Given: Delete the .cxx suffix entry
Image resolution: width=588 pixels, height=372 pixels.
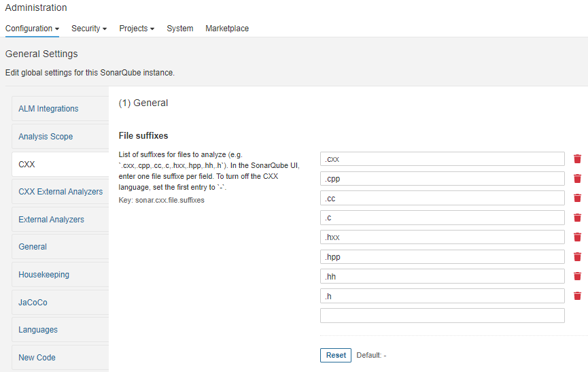Looking at the screenshot, I should [x=577, y=159].
